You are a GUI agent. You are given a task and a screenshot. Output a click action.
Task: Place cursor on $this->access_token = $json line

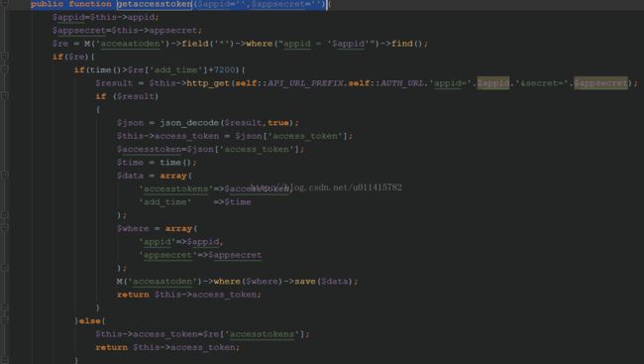235,136
